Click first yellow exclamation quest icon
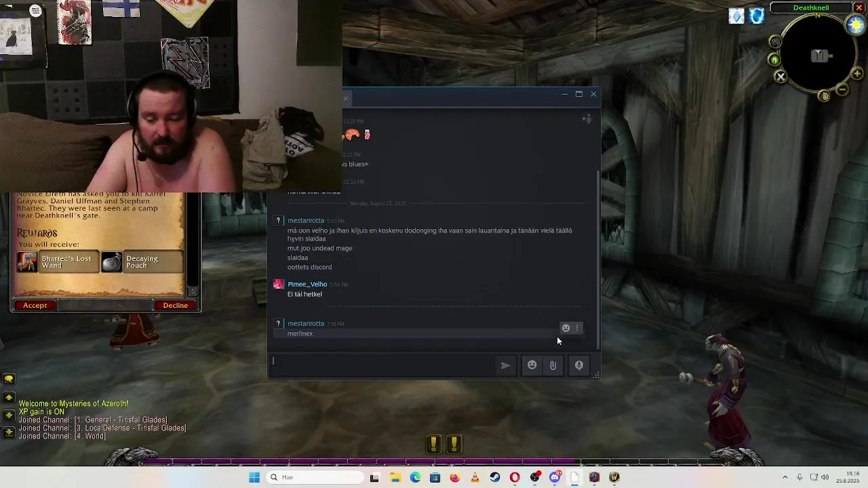Image resolution: width=868 pixels, height=488 pixels. click(x=433, y=444)
